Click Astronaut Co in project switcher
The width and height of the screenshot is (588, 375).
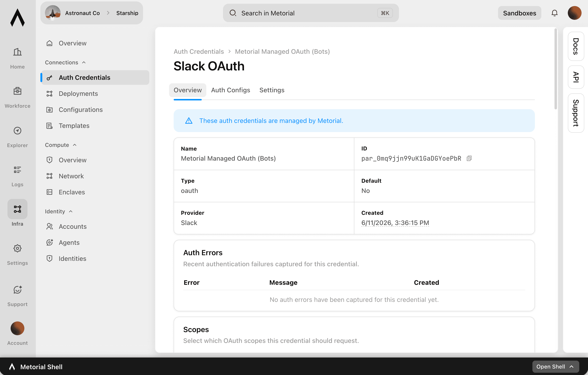82,13
